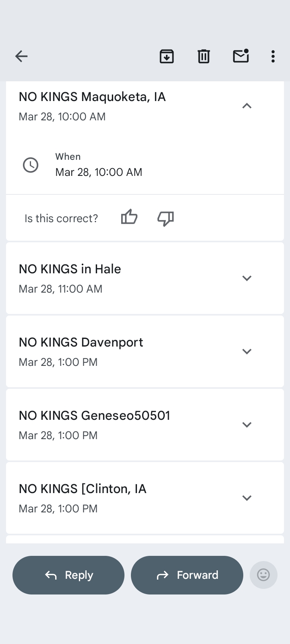290x644 pixels.
Task: Expand the NO KINGS Davenport event
Action: pos(246,351)
